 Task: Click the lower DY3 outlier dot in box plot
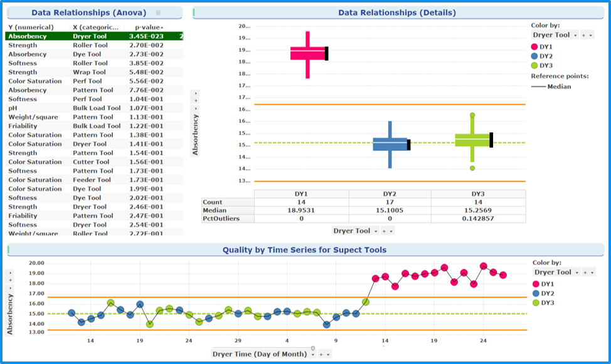[472, 168]
